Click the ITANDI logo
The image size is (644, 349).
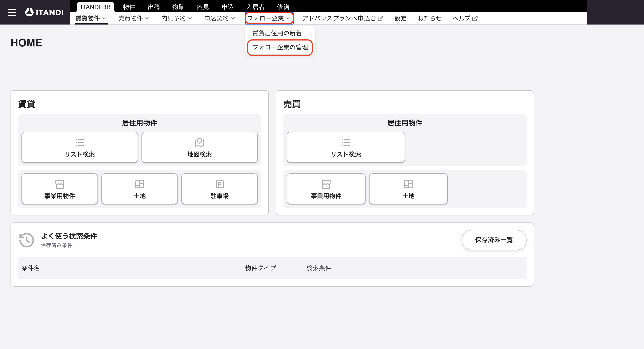pos(44,12)
